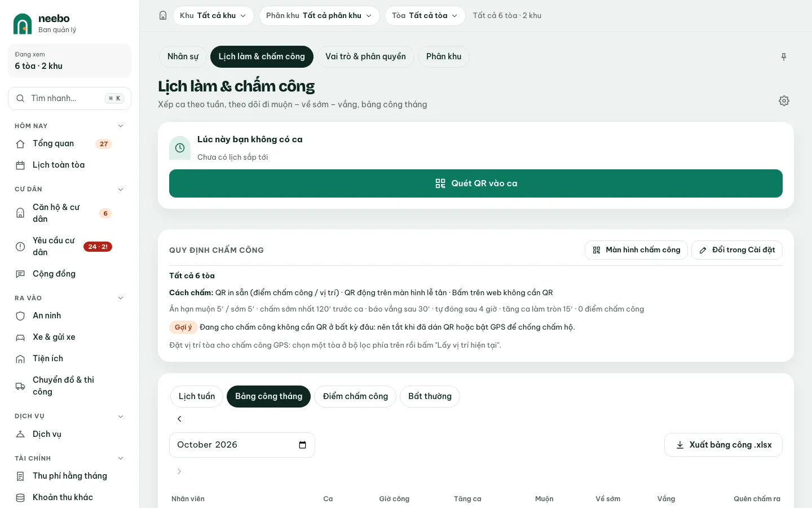Image resolution: width=812 pixels, height=508 pixels.
Task: Click the neebo logo icon
Action: click(23, 24)
